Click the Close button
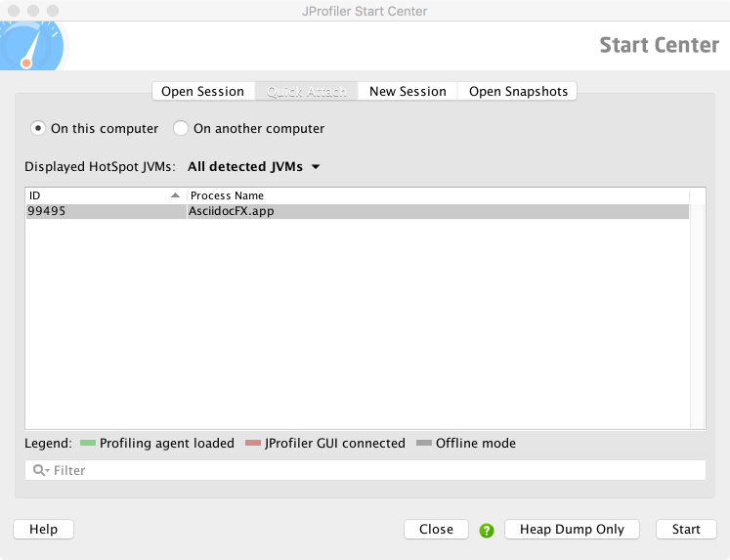 tap(436, 529)
